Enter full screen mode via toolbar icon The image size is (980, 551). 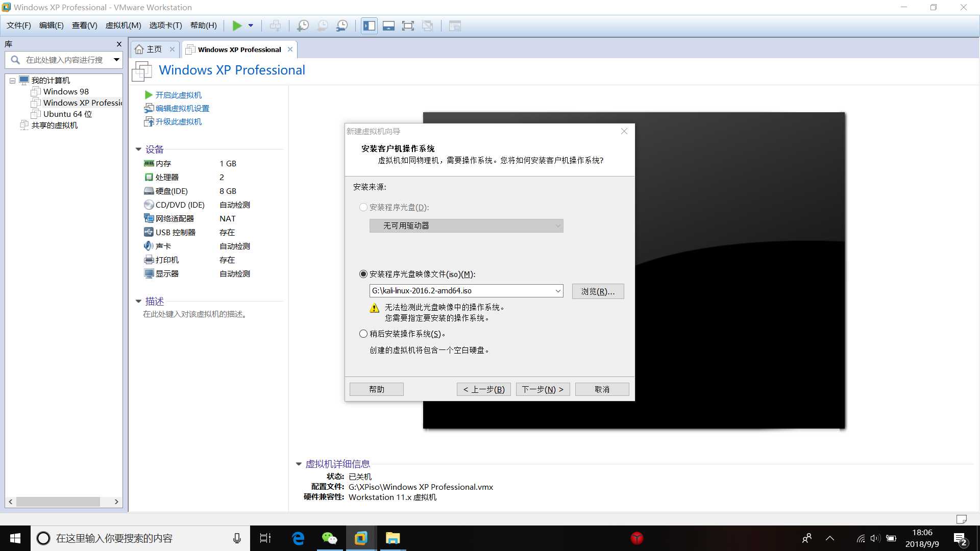tap(408, 26)
